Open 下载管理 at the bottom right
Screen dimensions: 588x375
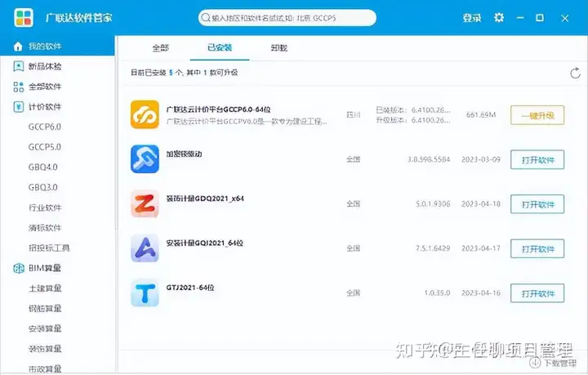point(553,363)
